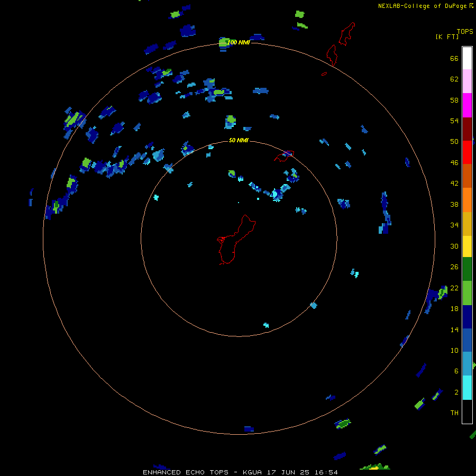476x476 pixels.
Task: Click the '54' scale value
Action: (x=454, y=121)
